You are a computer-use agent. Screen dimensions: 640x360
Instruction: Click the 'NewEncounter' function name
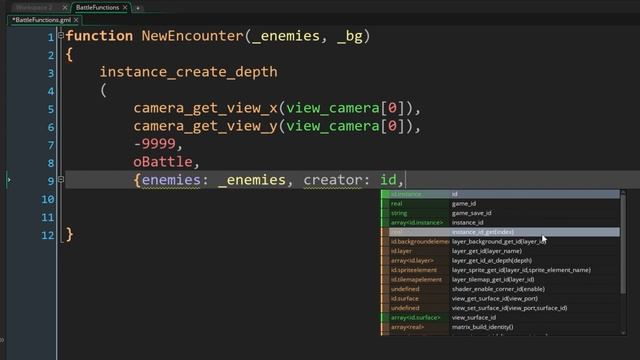pyautogui.click(x=192, y=36)
